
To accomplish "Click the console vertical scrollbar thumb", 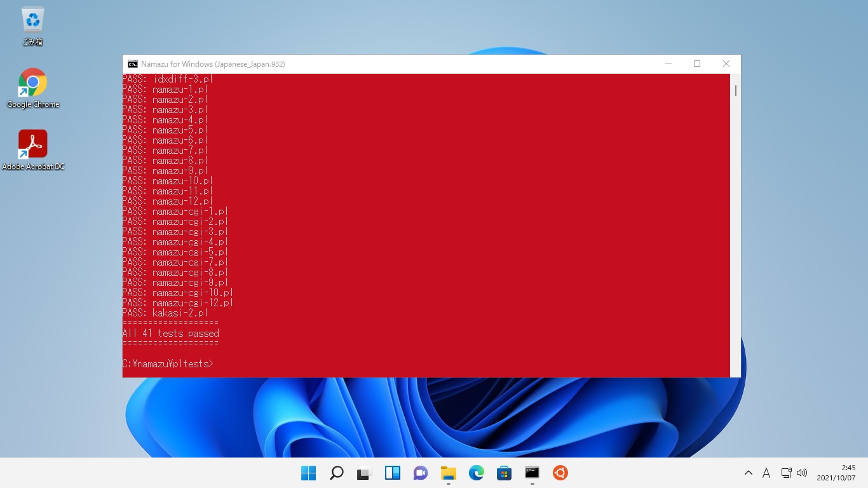I will tap(735, 90).
